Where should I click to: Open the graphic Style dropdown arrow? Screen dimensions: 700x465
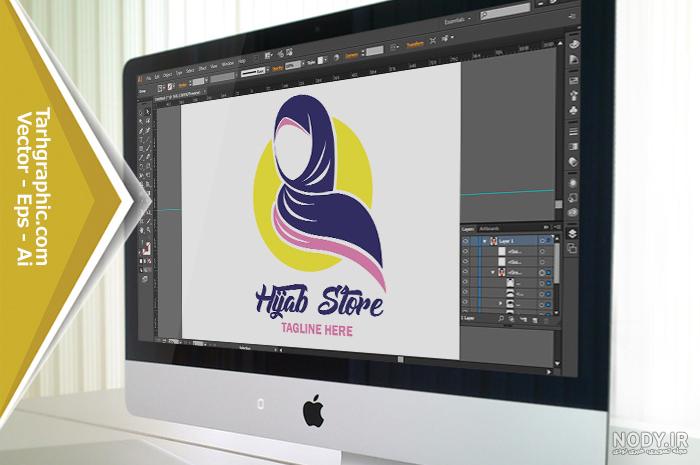[325, 60]
